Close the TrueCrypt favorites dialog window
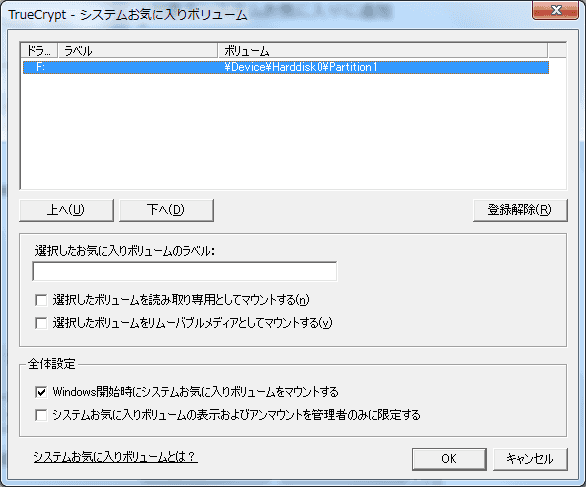The image size is (586, 487). point(556,10)
